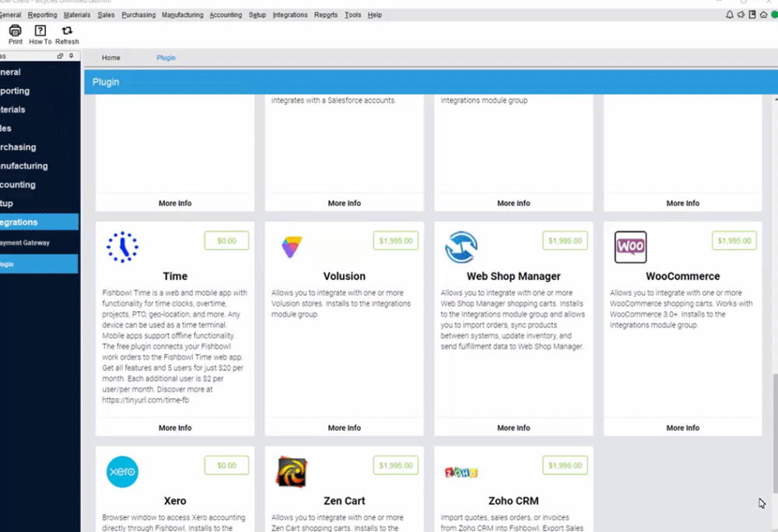
Task: Open the Integrations menu
Action: pyautogui.click(x=290, y=15)
